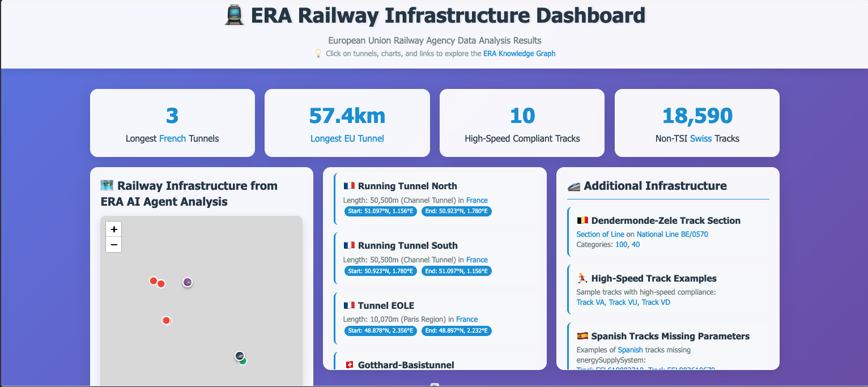Click End: 50.923°N, 1.780°E coordinate badge
This screenshot has width=868, height=387.
(457, 211)
